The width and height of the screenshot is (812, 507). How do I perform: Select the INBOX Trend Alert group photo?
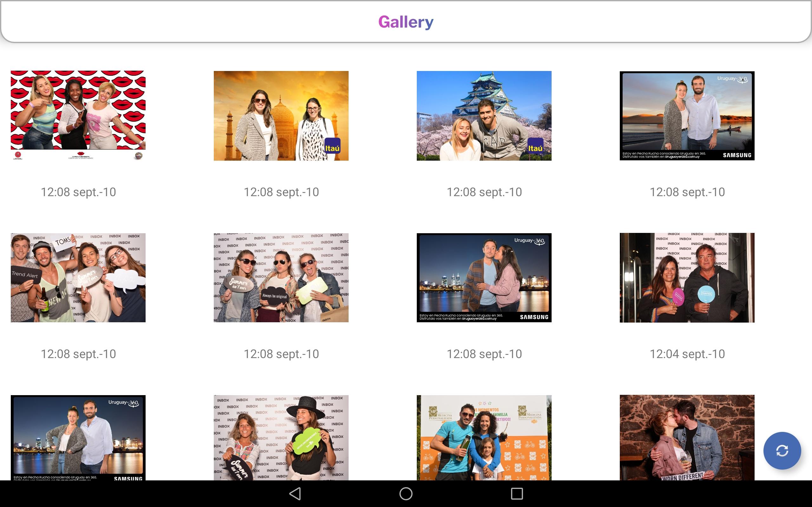point(78,278)
